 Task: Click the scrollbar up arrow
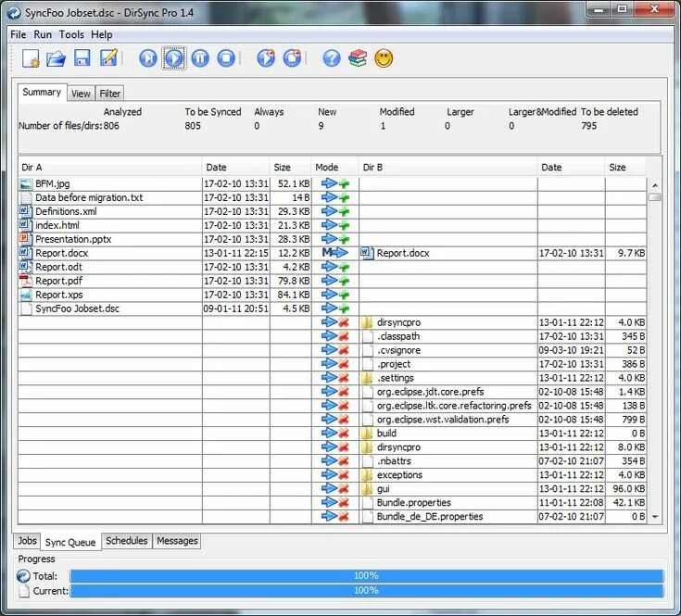pyautogui.click(x=655, y=185)
